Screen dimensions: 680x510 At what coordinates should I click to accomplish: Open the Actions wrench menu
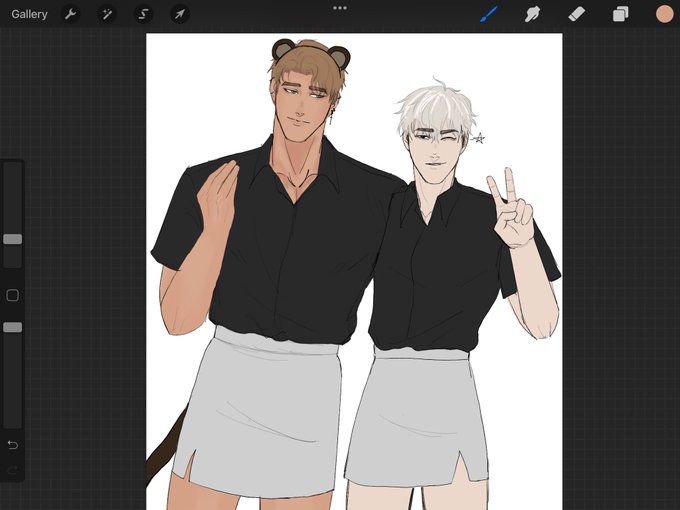pos(70,14)
